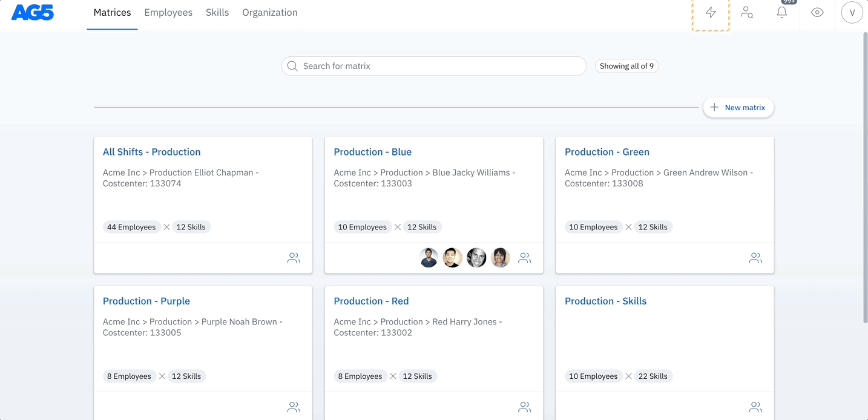Click third avatar on Production - Blue card
868x420 pixels.
coord(476,258)
